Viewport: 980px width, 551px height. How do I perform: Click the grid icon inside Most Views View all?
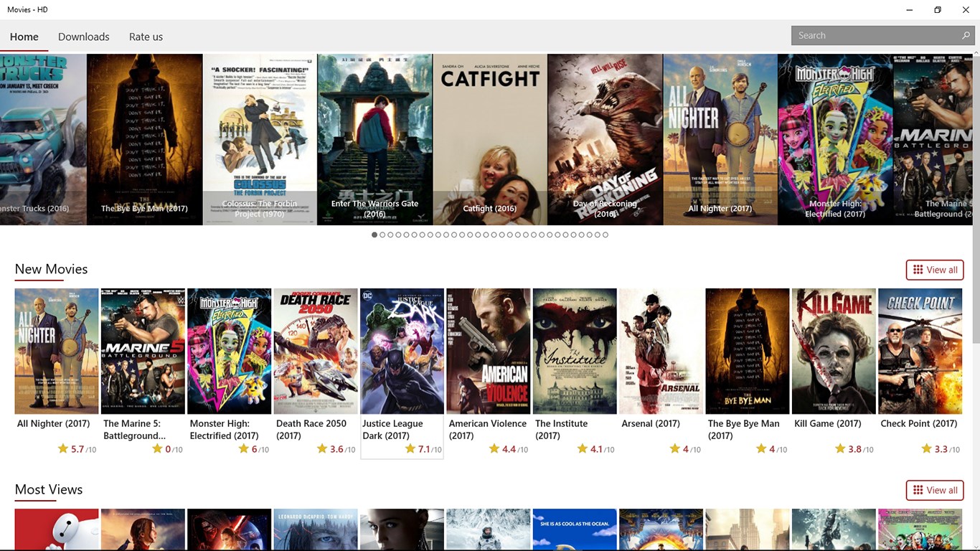point(919,490)
